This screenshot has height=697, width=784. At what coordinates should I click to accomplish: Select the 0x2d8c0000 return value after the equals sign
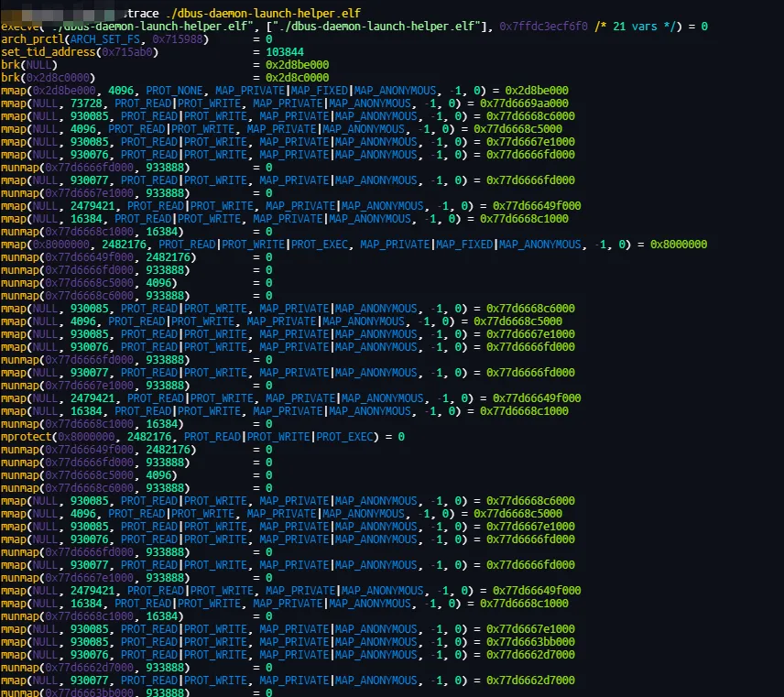point(297,78)
